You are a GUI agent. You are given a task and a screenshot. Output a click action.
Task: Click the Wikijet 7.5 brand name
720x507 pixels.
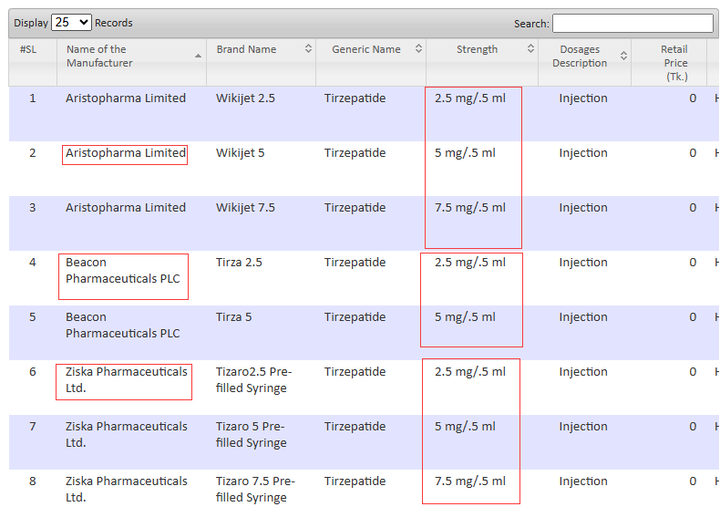(x=245, y=208)
